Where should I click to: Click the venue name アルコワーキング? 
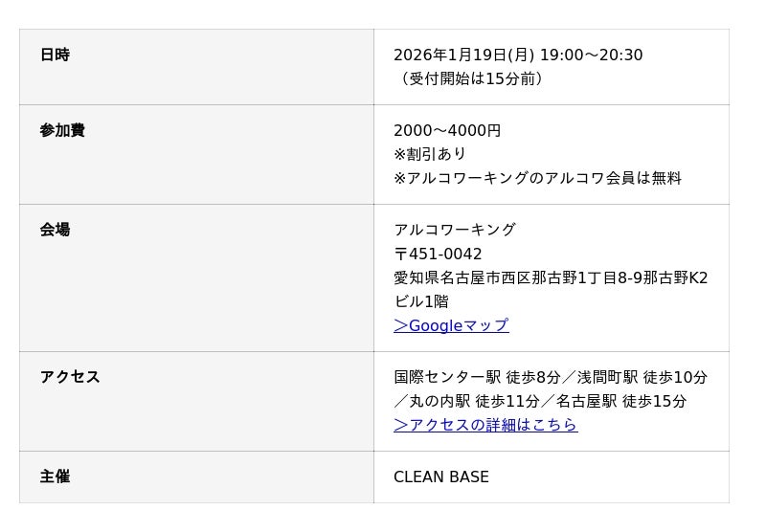pyautogui.click(x=455, y=230)
